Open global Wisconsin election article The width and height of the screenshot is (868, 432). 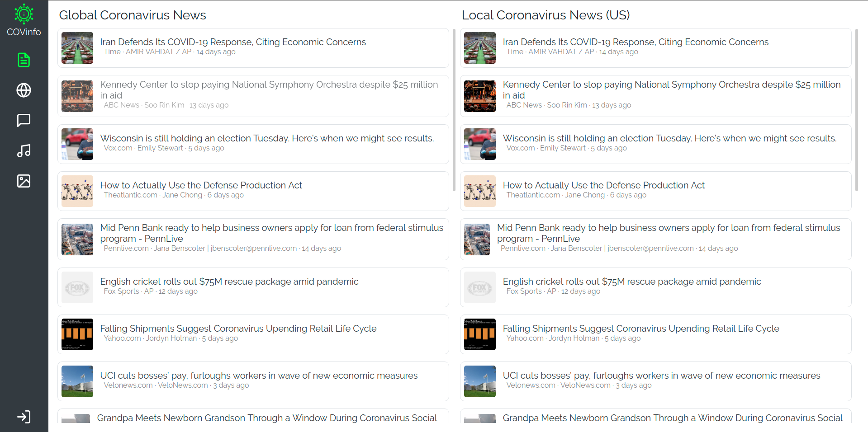253,144
